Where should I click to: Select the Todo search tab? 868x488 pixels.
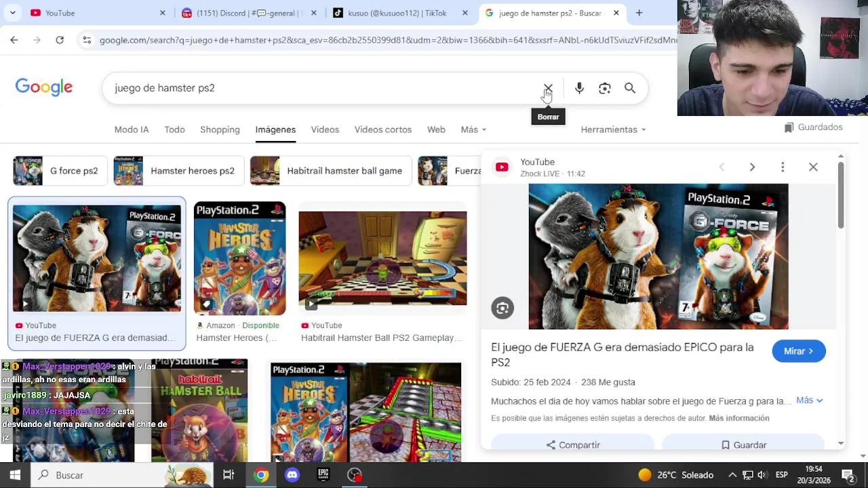click(174, 129)
